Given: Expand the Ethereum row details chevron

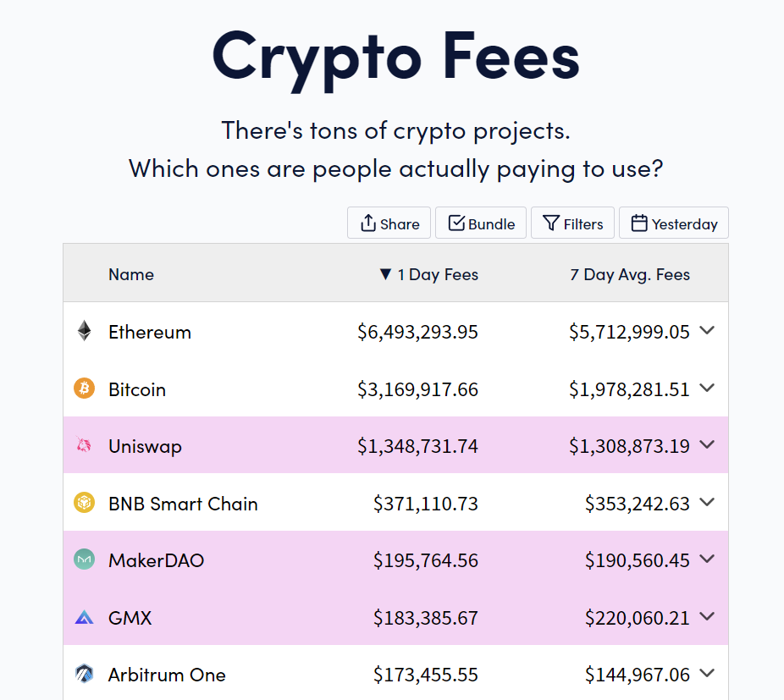Looking at the screenshot, I should tap(707, 330).
